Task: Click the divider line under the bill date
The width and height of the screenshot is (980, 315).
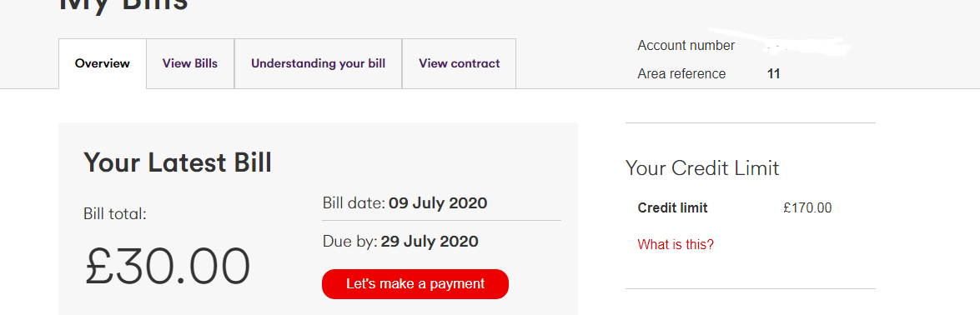Action: [x=441, y=221]
